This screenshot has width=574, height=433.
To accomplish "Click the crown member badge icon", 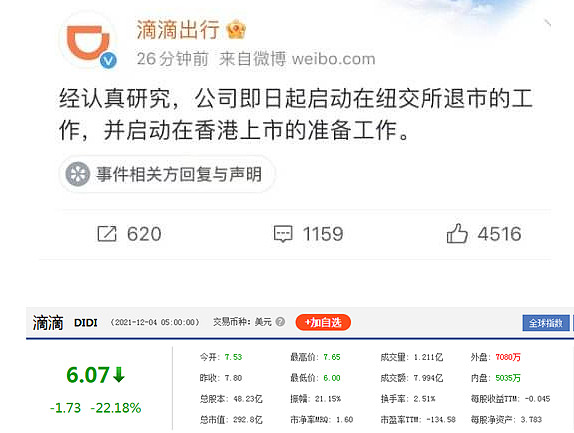I will pyautogui.click(x=236, y=30).
